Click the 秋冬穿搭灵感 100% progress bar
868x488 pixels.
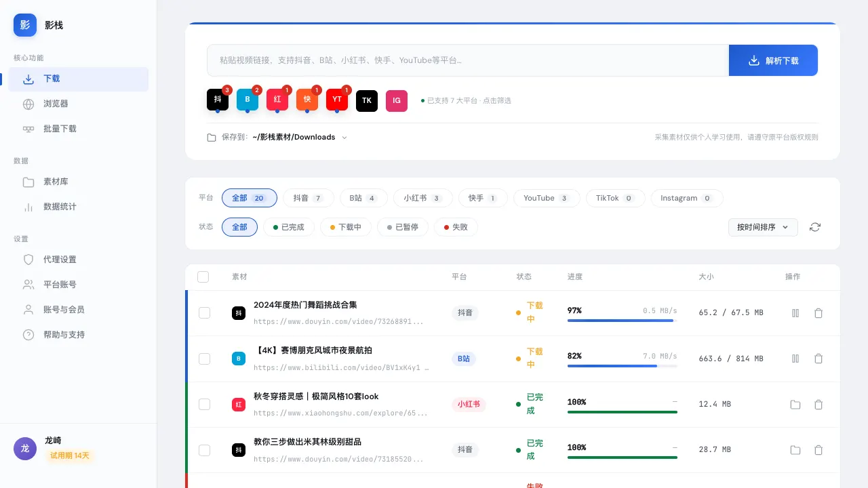(x=623, y=411)
